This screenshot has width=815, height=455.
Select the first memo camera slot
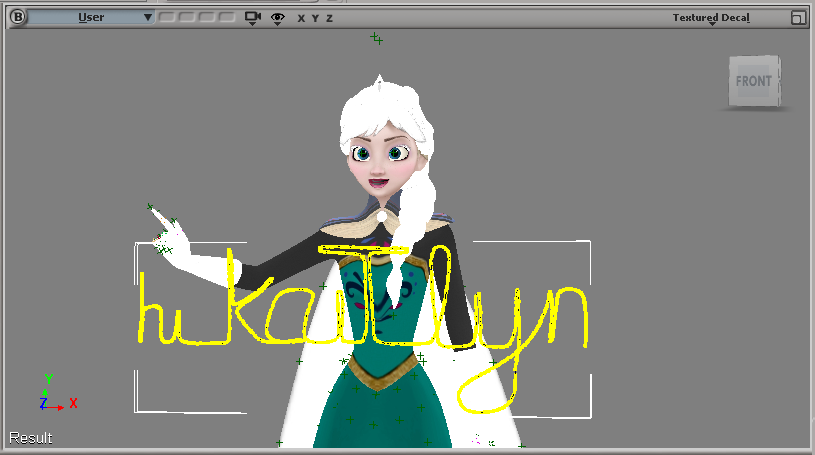(167, 17)
